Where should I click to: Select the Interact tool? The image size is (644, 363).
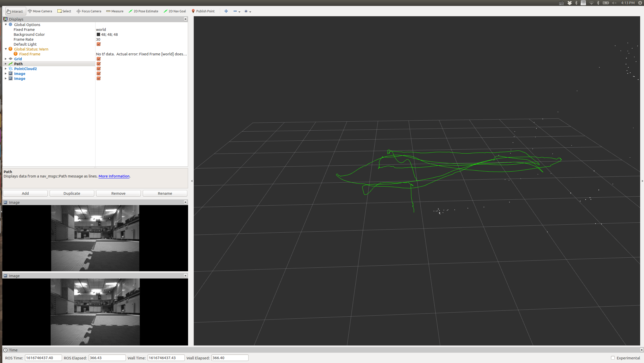(x=15, y=11)
